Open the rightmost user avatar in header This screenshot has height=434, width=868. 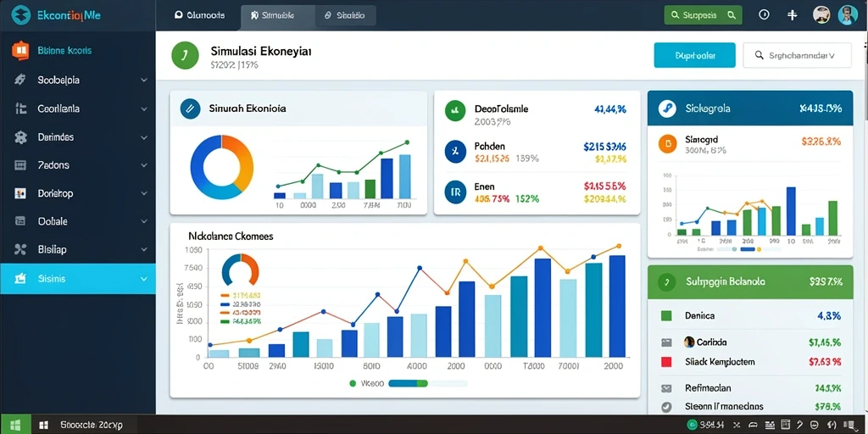click(x=848, y=15)
